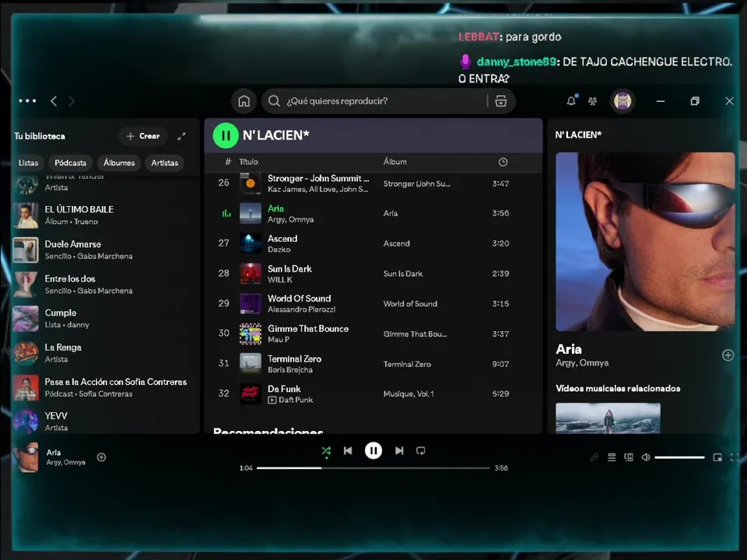Open the Home icon
The width and height of the screenshot is (747, 560).
244,101
